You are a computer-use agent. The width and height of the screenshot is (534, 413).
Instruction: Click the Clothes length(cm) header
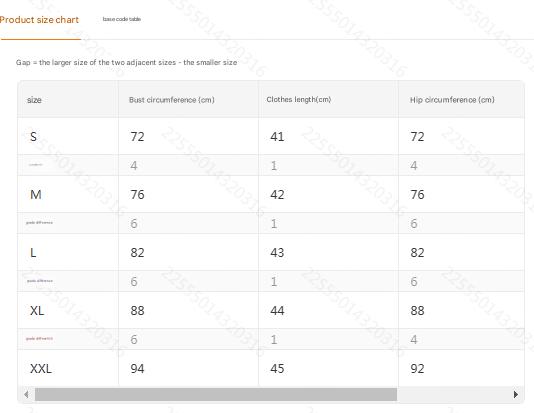pos(299,99)
